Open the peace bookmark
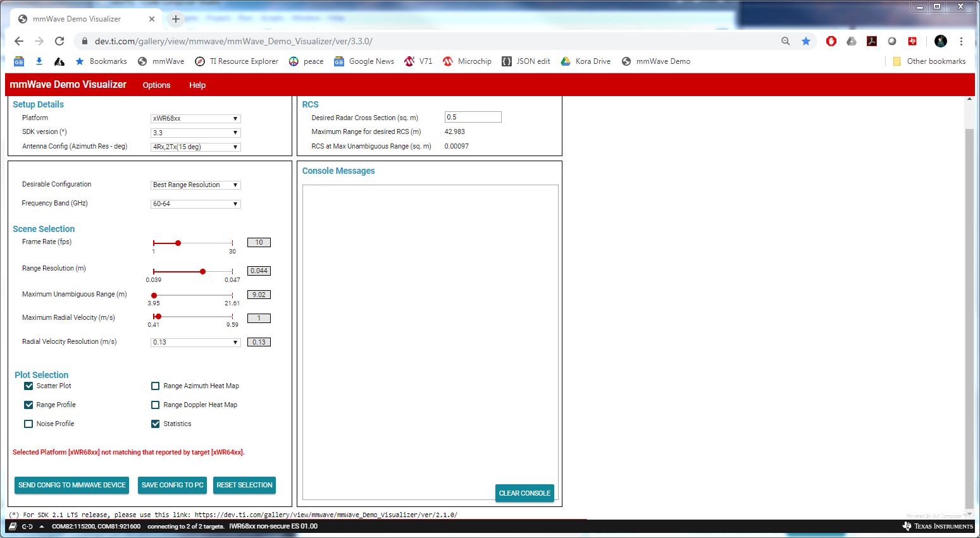 [x=306, y=61]
